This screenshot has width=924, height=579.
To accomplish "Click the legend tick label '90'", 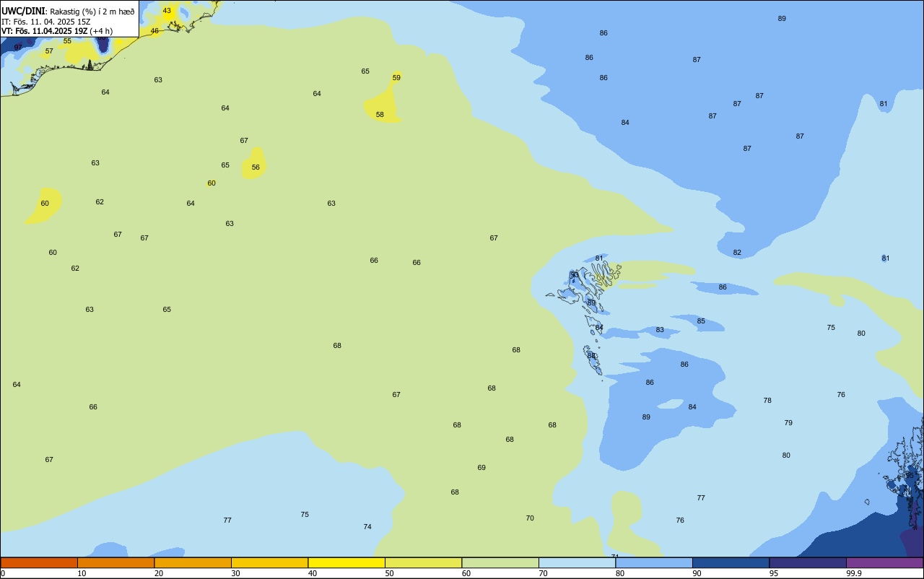I will (x=697, y=573).
